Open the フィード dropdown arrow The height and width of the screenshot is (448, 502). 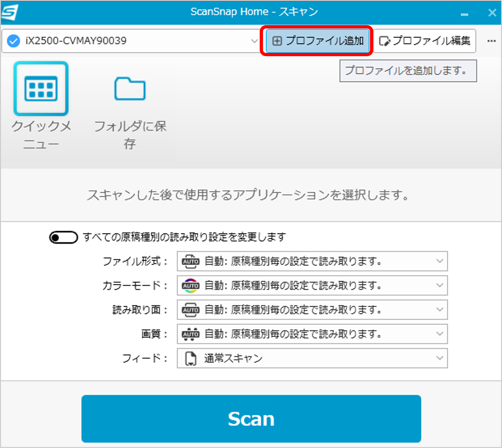coord(439,358)
